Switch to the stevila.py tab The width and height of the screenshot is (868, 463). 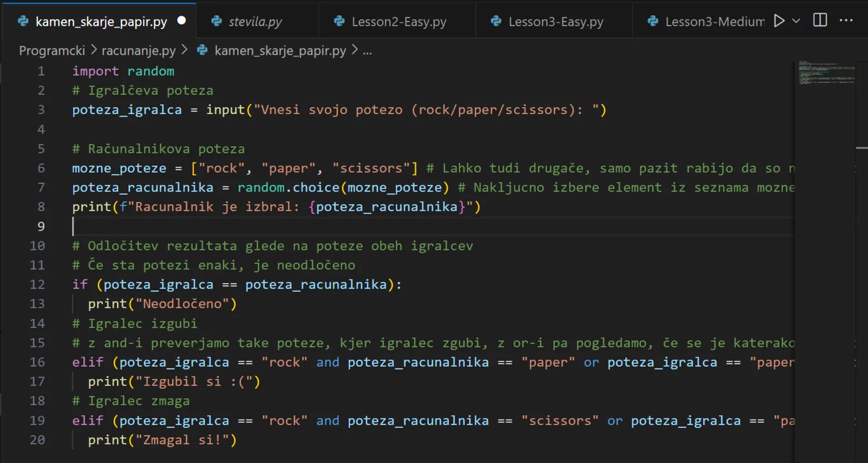[x=255, y=21]
